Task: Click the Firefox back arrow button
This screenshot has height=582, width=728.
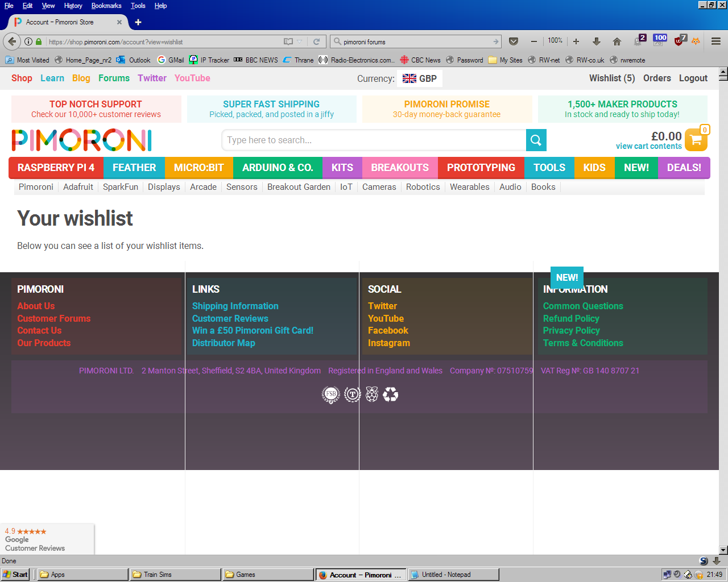Action: 12,41
